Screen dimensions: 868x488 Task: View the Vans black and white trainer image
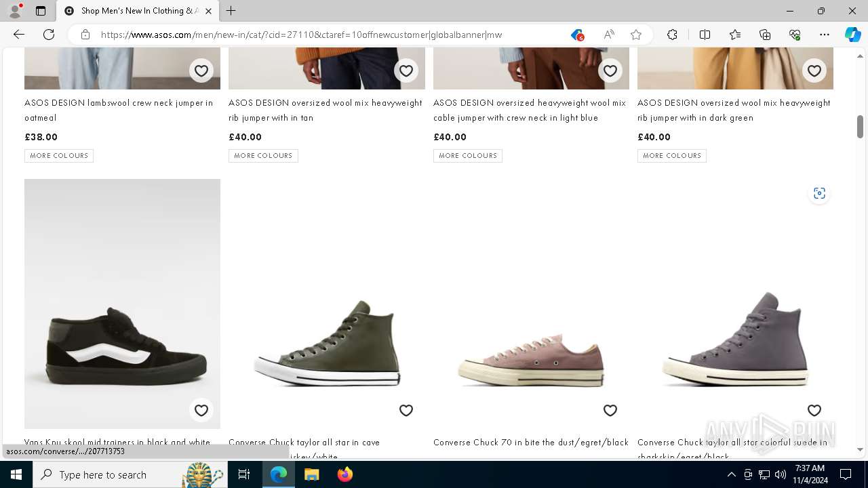pyautogui.click(x=122, y=304)
